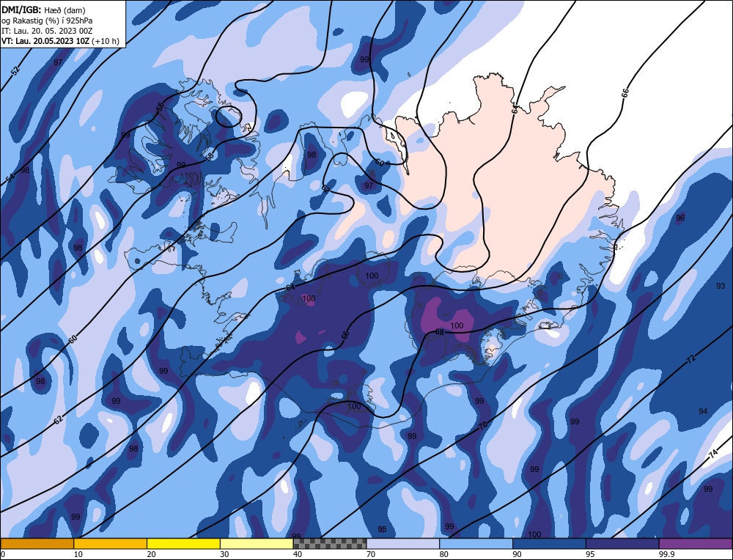
Task: Click the dark indigo 95–99.9 legend swatch
Action: coord(622,543)
